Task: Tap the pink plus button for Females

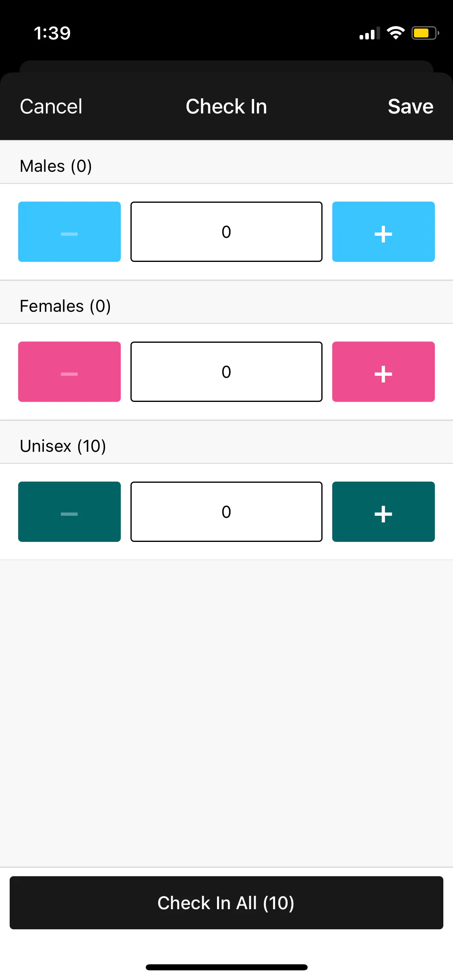Action: coord(383,372)
